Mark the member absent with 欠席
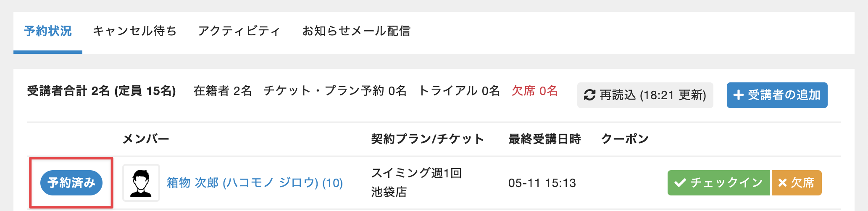This screenshot has width=868, height=211. point(797,183)
